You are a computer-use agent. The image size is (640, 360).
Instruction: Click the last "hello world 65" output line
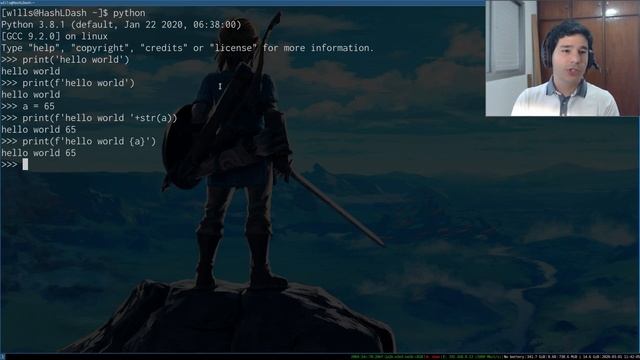point(38,153)
